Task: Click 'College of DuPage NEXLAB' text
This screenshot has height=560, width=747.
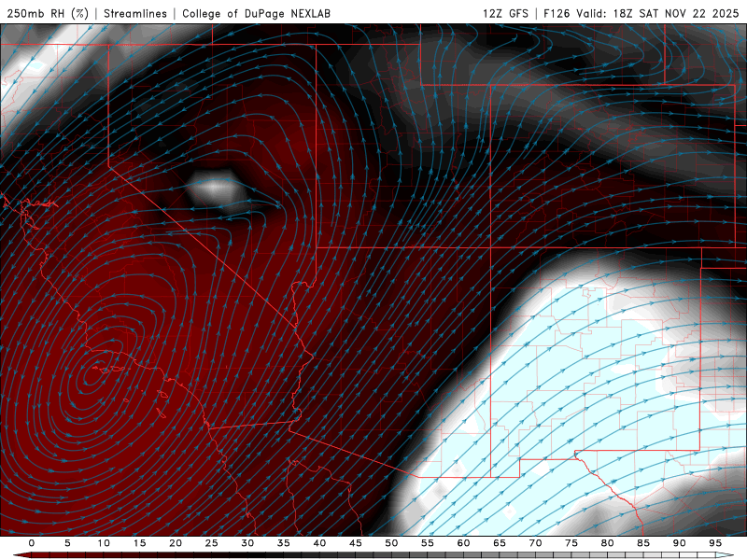Action: (x=256, y=13)
